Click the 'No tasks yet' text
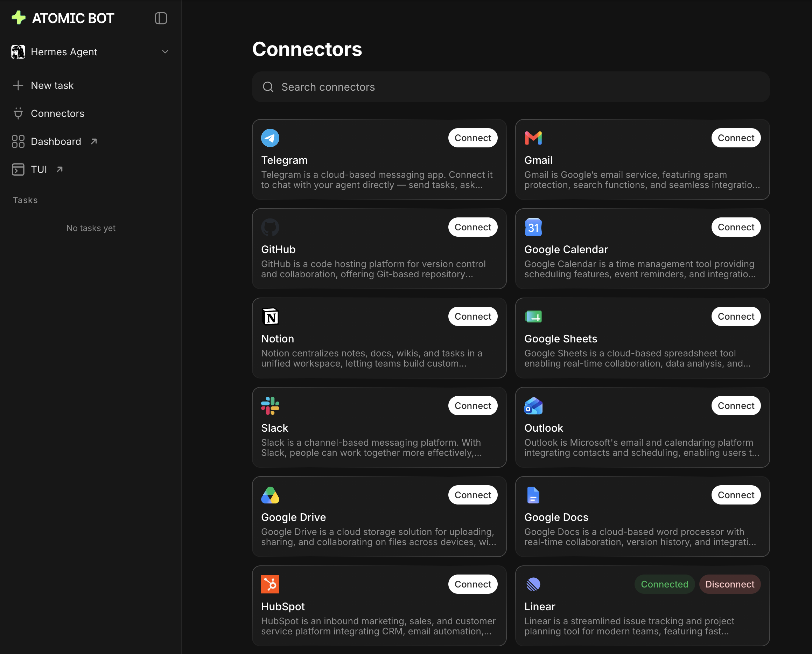The image size is (812, 654). 91,228
